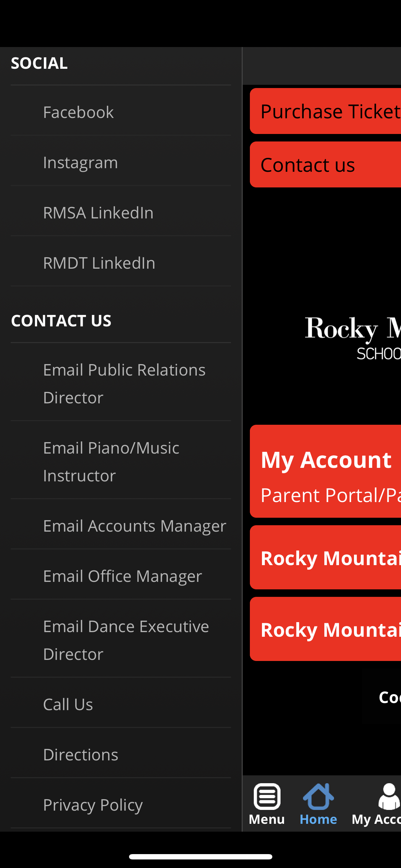The image size is (401, 868).
Task: Choose Email Piano/Music Instructor
Action: (x=121, y=462)
